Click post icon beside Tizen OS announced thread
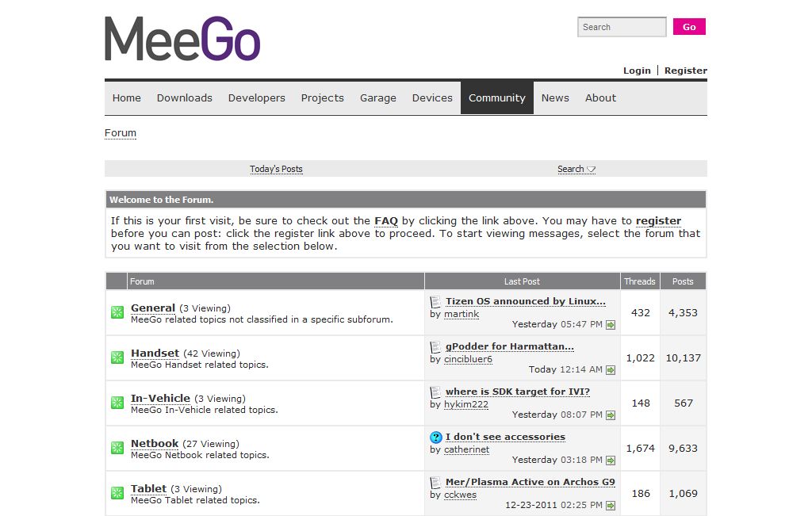 point(435,301)
